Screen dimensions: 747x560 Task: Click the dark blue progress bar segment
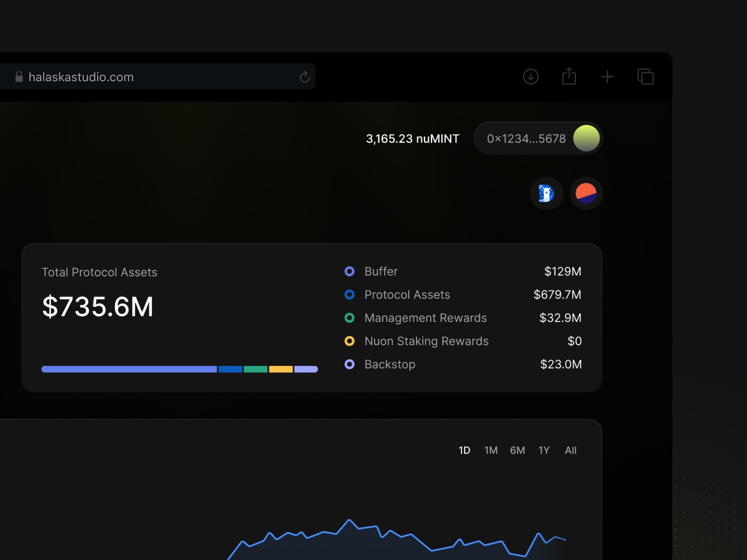pos(231,369)
